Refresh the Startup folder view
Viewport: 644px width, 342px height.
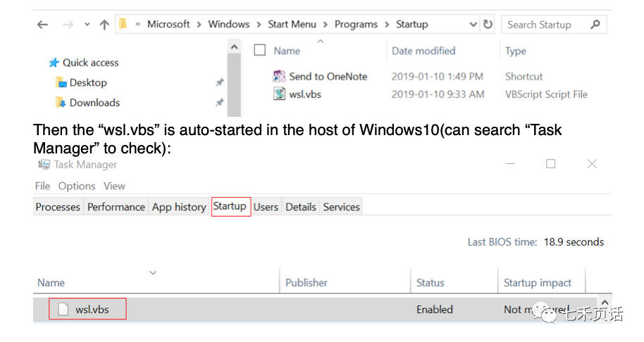coord(488,25)
